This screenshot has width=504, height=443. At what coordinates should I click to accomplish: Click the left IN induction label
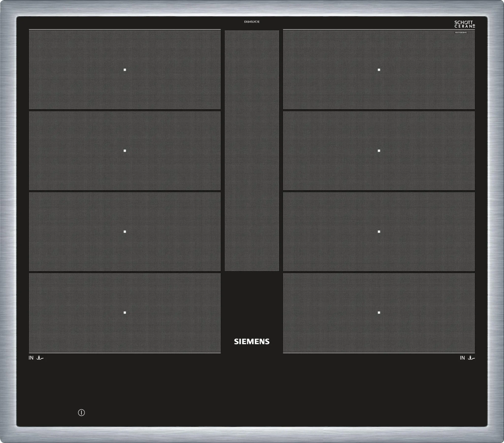tap(31, 358)
